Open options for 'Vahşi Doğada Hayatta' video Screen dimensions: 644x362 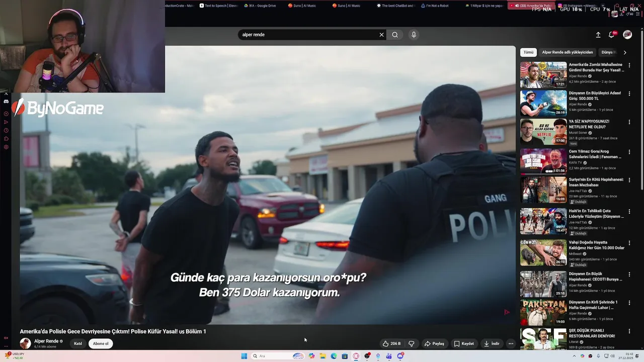629,243
